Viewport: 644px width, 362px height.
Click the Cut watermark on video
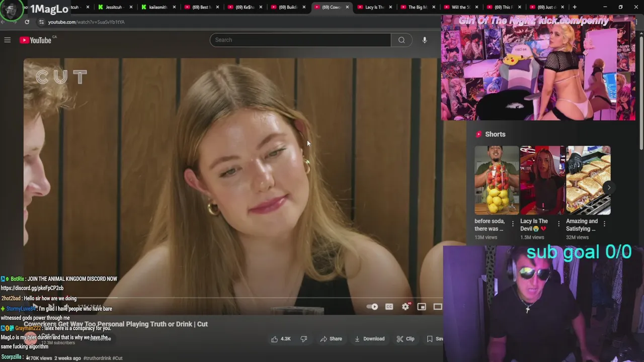click(x=61, y=77)
